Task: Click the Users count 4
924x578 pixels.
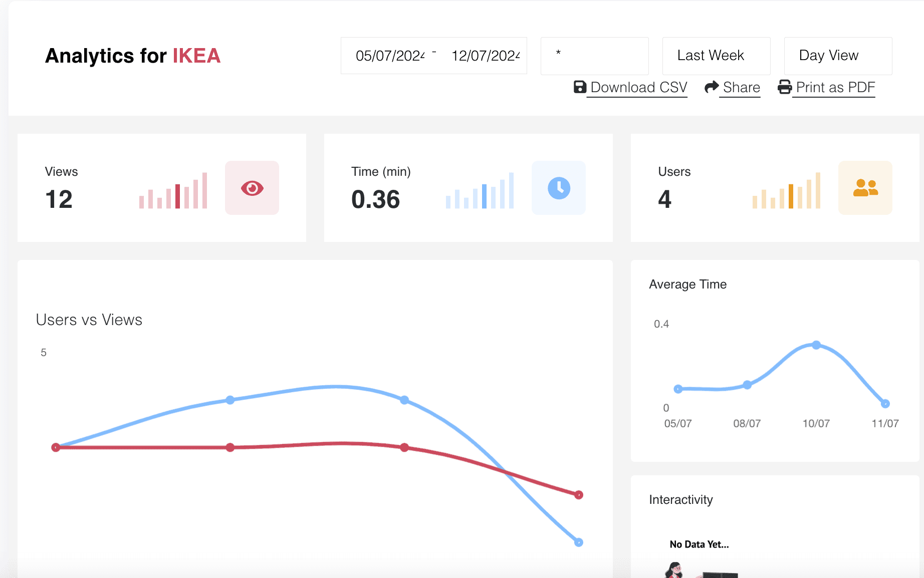Action: click(x=665, y=199)
